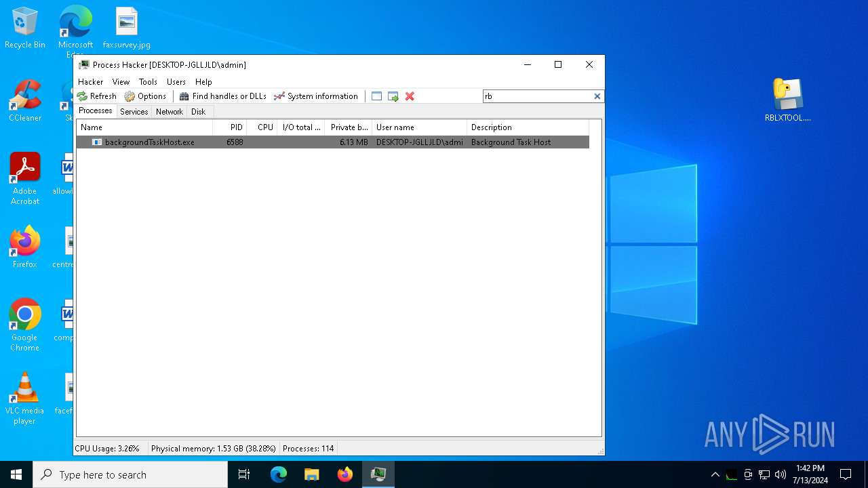Click Process Hacker taskbar button
868x488 pixels.
pyautogui.click(x=378, y=474)
